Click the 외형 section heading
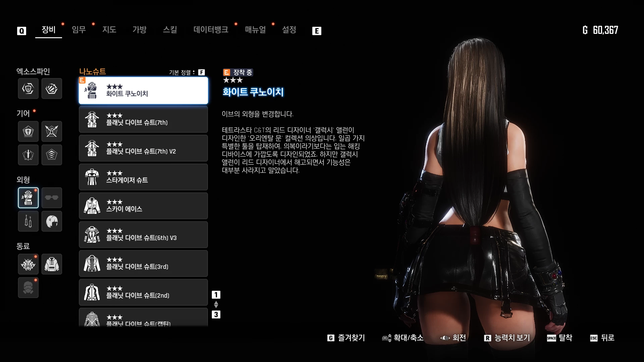The height and width of the screenshot is (362, 644). click(x=23, y=180)
